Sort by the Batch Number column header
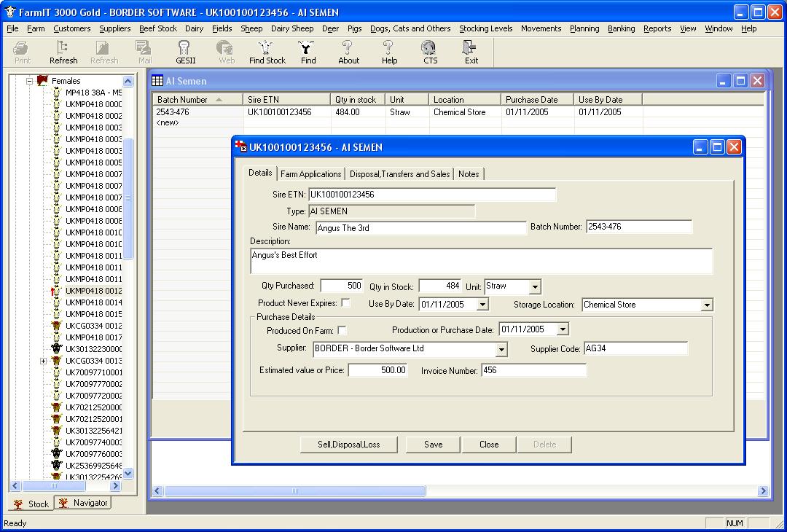Image resolution: width=787 pixels, height=532 pixels. (197, 99)
